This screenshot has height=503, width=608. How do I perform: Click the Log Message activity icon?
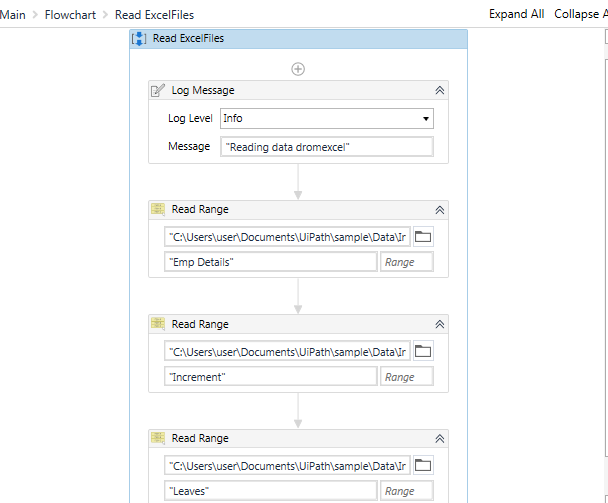(x=158, y=90)
